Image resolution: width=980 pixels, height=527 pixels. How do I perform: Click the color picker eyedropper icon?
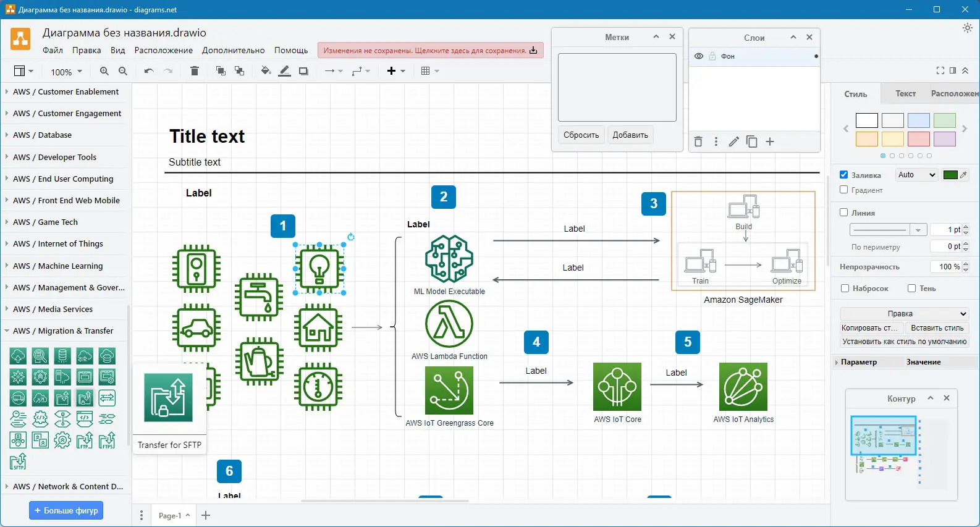[x=963, y=175]
